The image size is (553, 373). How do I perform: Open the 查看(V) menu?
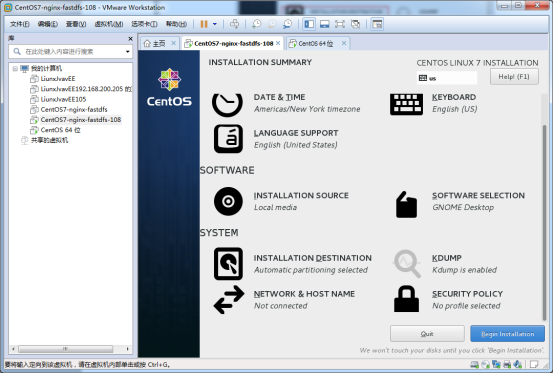(x=76, y=24)
